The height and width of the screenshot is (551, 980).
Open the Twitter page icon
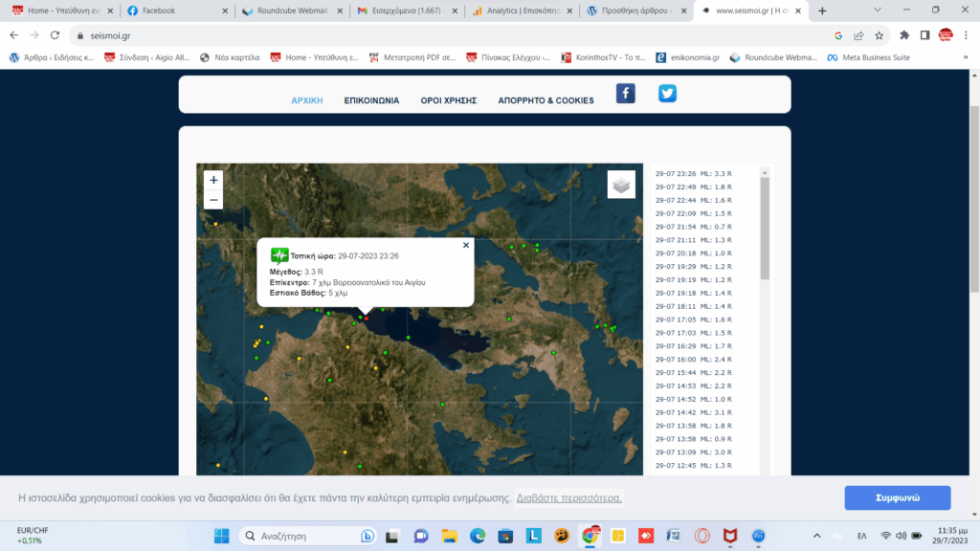pos(667,94)
